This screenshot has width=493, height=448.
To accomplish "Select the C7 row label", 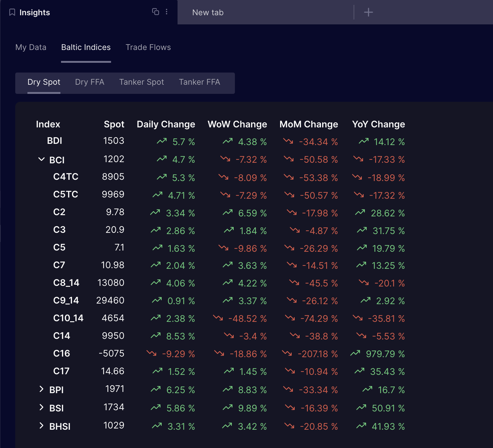I will click(59, 265).
